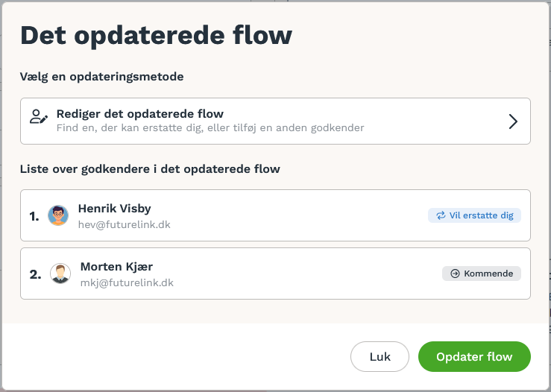This screenshot has width=551, height=392.
Task: Click the swap arrows icon on Henrik's badge
Action: coord(441,215)
